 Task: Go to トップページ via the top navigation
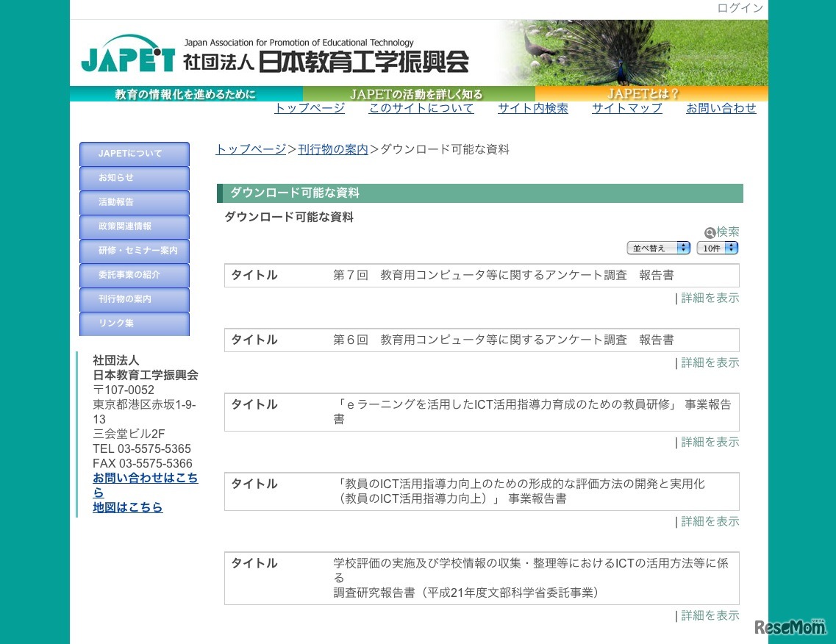tap(309, 107)
